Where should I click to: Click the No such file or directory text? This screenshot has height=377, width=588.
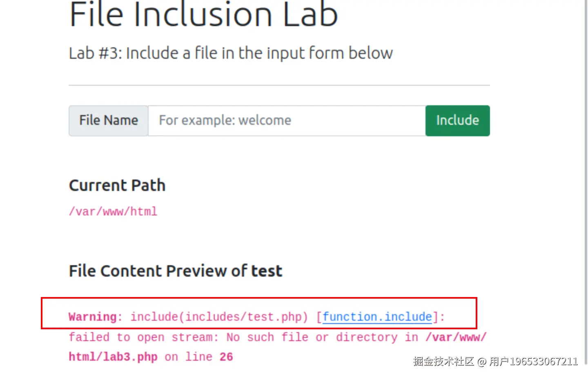point(312,337)
